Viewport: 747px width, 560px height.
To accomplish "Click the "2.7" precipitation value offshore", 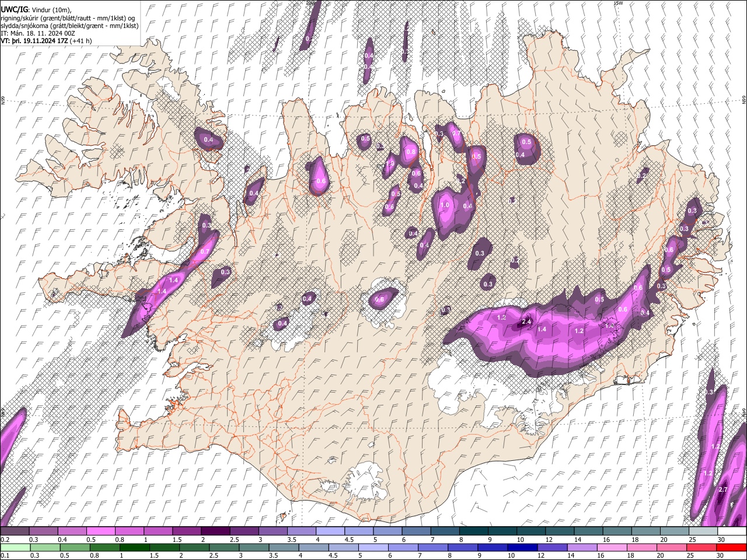I will point(722,489).
